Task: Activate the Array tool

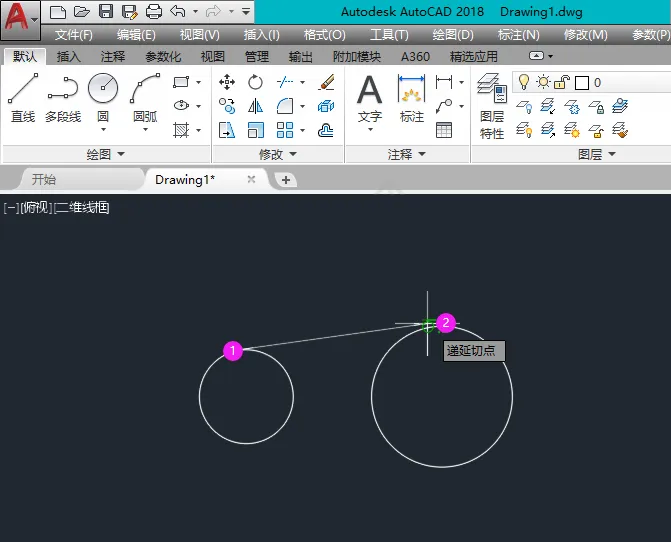Action: (285, 130)
